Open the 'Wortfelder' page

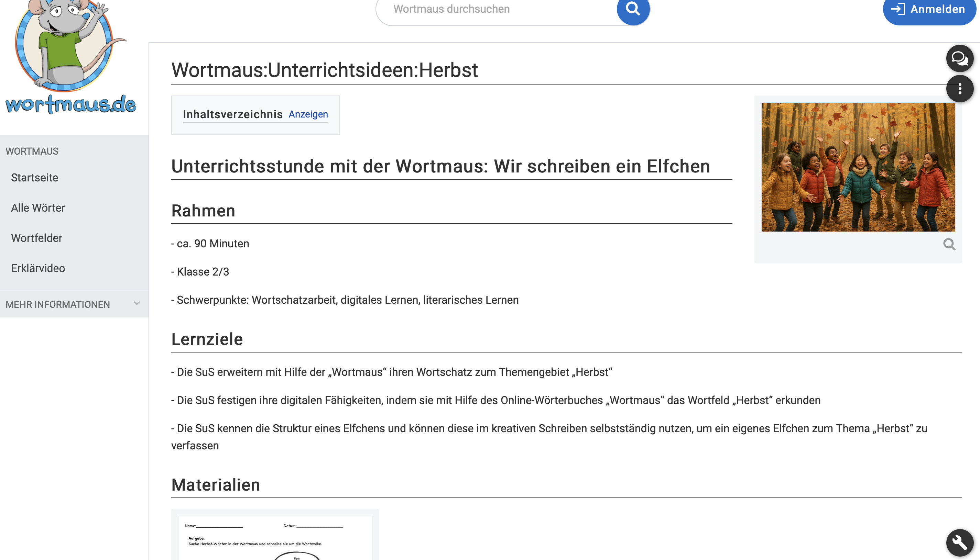(36, 238)
